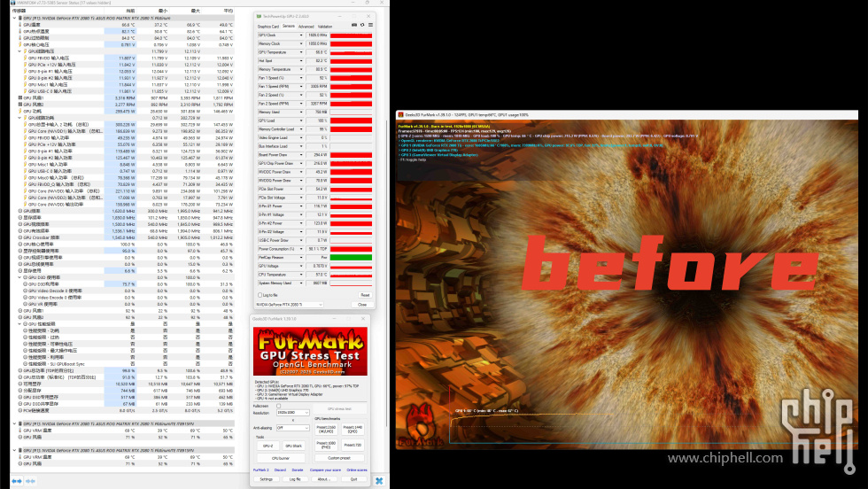The image size is (868, 489).
Task: Open Online scores link
Action: (357, 470)
